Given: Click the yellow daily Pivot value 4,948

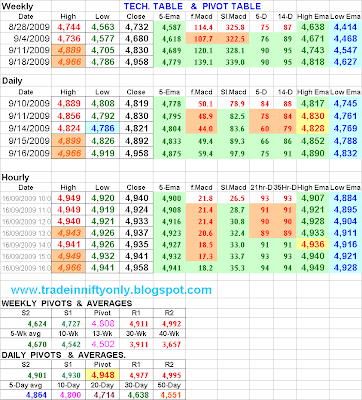Looking at the screenshot, I should click(x=102, y=375).
